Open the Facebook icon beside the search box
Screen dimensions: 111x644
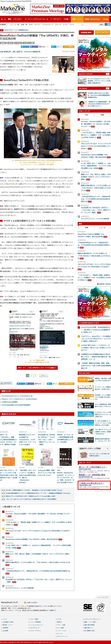click(106, 24)
